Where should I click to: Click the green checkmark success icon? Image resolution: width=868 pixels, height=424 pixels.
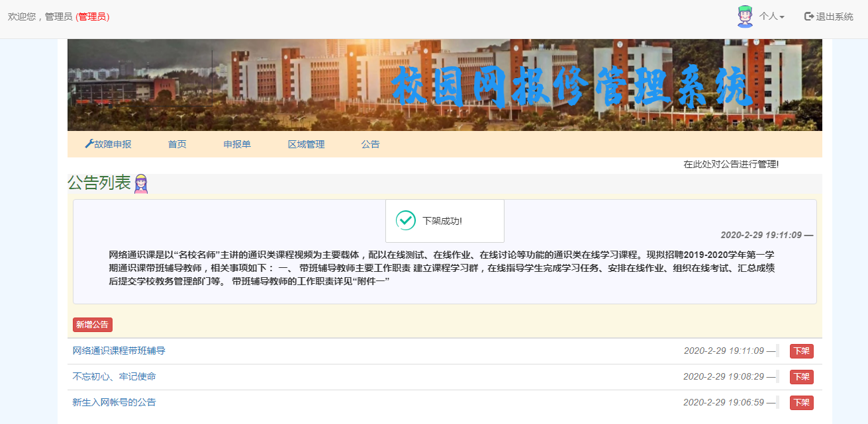[405, 220]
